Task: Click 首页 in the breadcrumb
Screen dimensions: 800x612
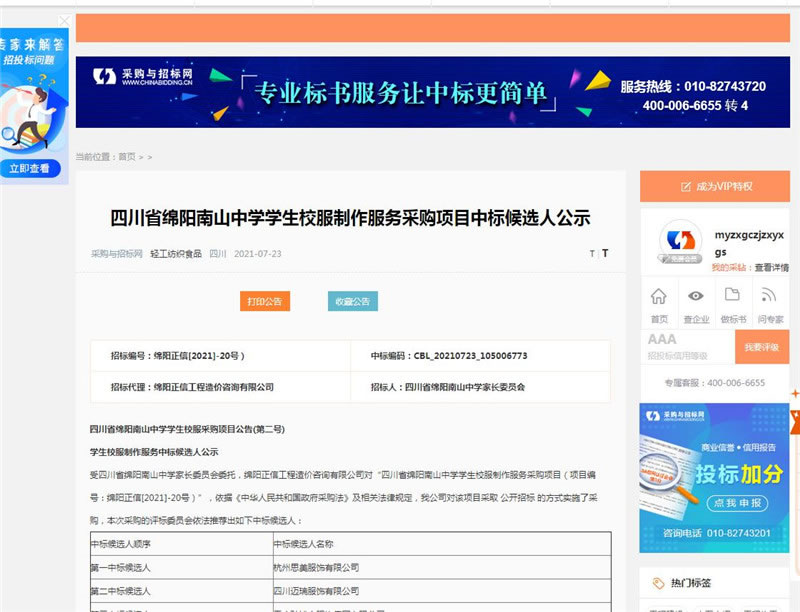Action: pyautogui.click(x=126, y=157)
